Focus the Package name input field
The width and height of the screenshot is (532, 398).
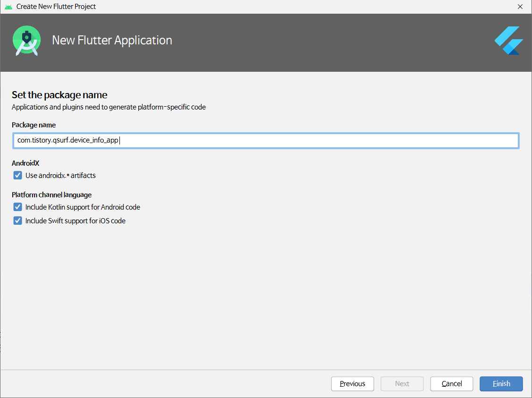(266, 141)
